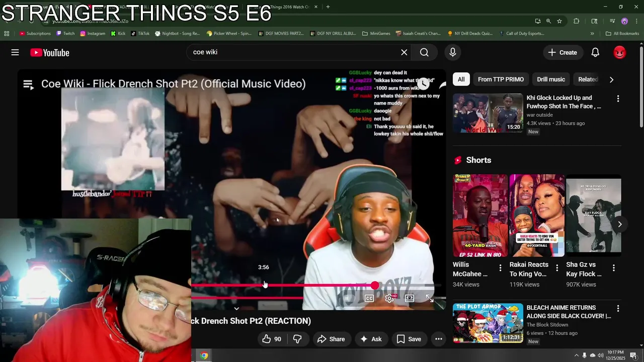Open the TikTok bookmark
The width and height of the screenshot is (644, 362).
[140, 34]
